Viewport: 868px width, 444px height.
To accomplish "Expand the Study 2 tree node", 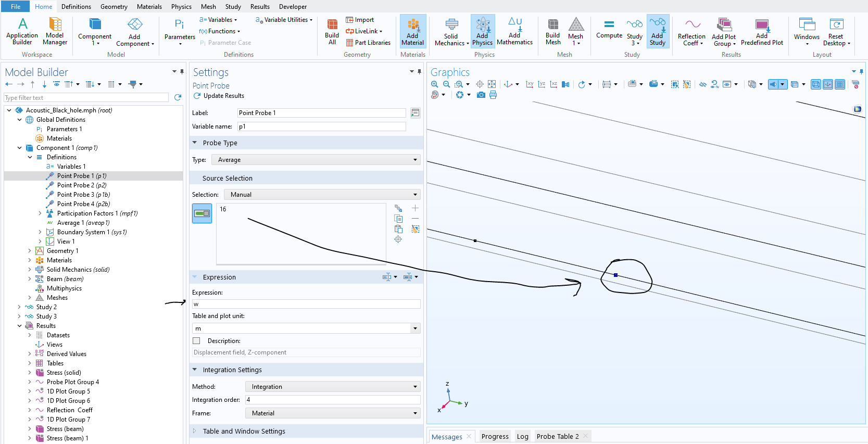I will click(x=19, y=307).
